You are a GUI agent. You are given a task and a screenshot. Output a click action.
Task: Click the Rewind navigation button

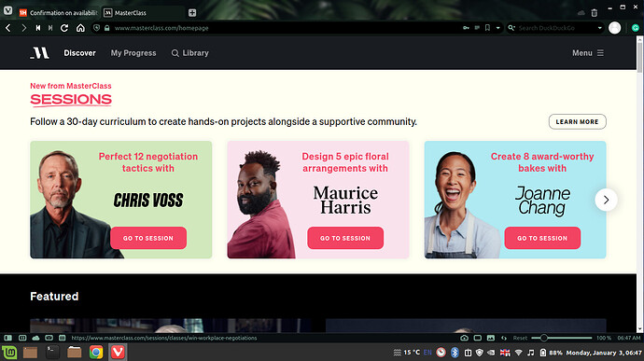coord(37,28)
